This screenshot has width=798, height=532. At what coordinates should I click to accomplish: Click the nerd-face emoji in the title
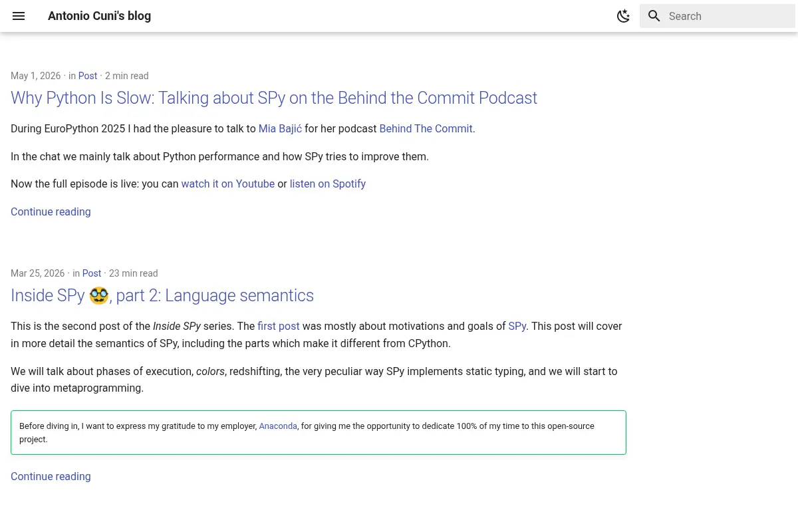(x=98, y=295)
